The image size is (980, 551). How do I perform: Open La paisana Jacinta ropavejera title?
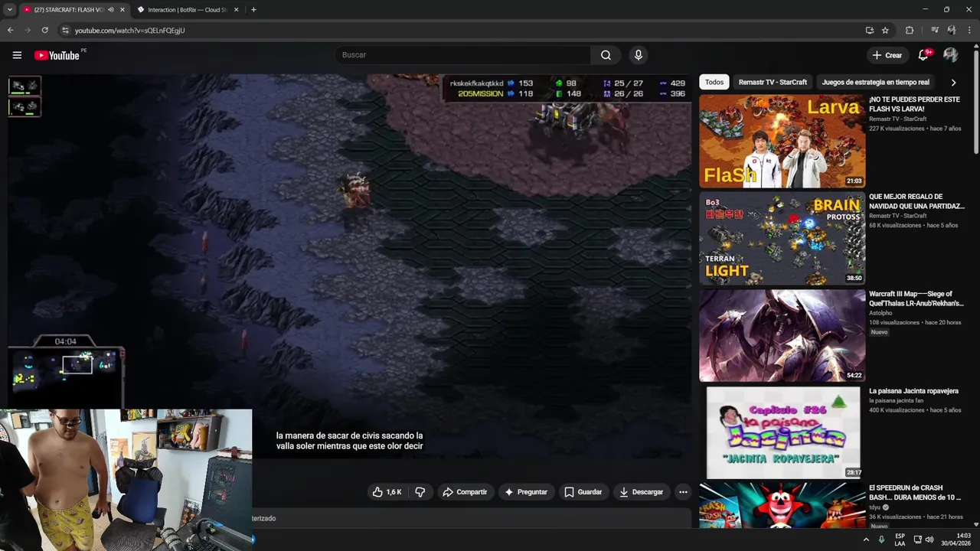click(x=913, y=391)
